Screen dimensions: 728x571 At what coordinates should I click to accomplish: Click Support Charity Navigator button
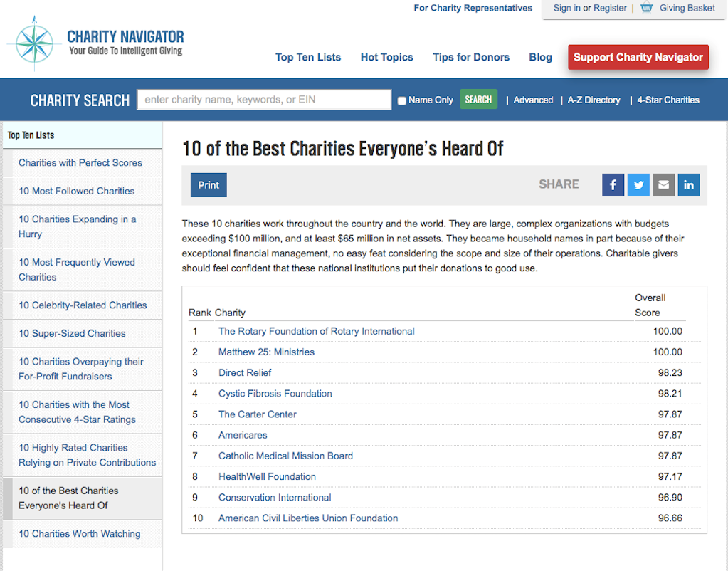pos(638,58)
